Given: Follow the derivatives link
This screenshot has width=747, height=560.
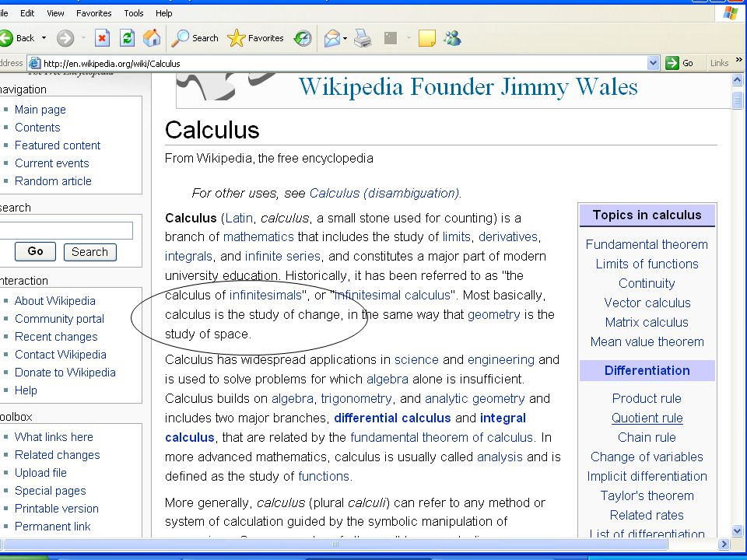Looking at the screenshot, I should click(x=508, y=236).
